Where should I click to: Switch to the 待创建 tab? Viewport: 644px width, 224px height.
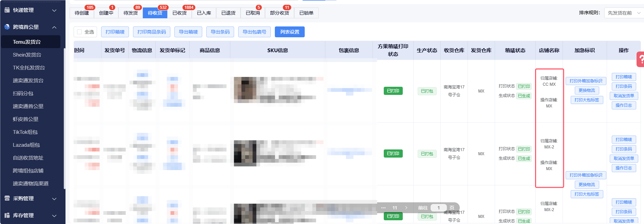pyautogui.click(x=82, y=13)
